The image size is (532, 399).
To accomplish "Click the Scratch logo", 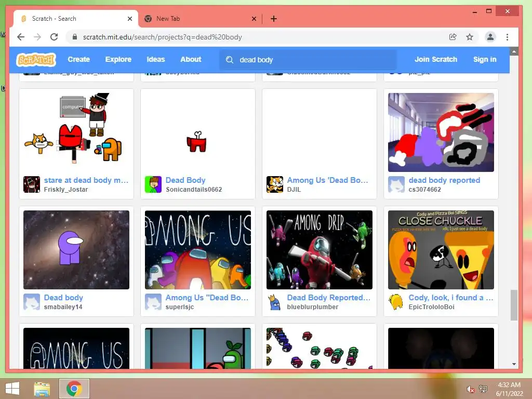I will (36, 60).
